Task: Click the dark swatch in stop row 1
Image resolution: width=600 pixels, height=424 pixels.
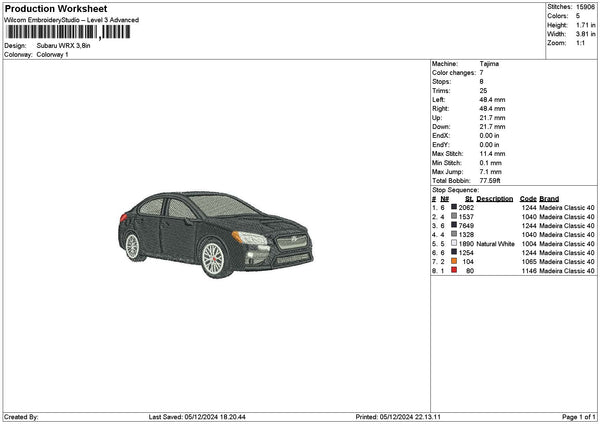Action: pyautogui.click(x=454, y=207)
